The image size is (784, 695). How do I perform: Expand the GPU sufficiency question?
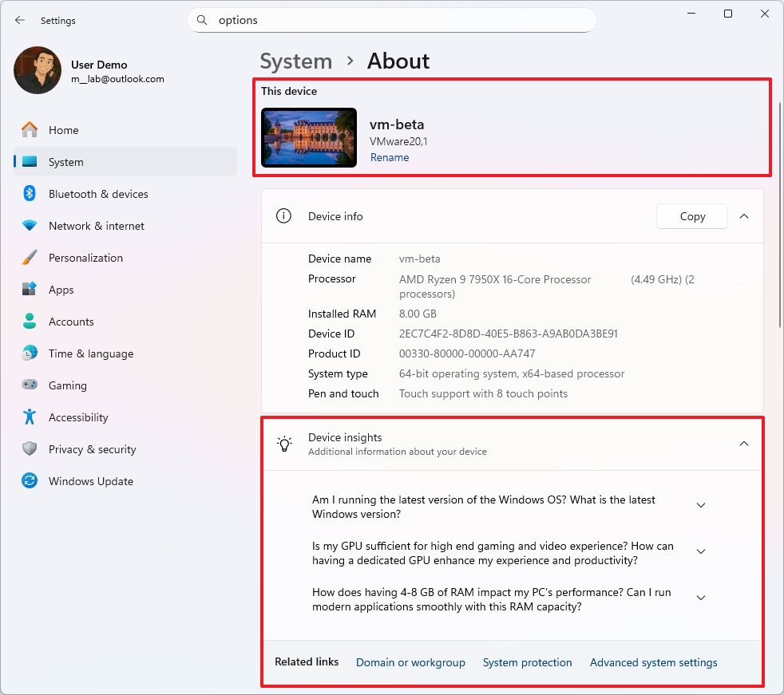click(x=700, y=551)
